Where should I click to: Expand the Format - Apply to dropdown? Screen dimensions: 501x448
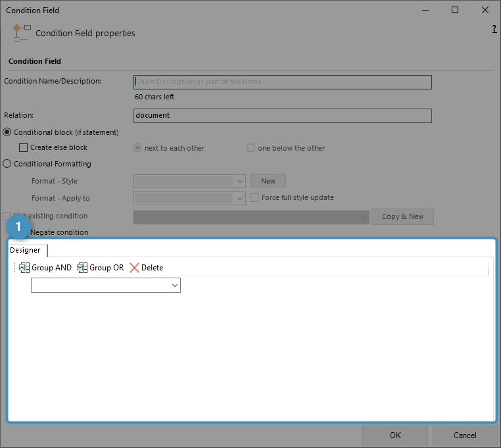point(239,198)
